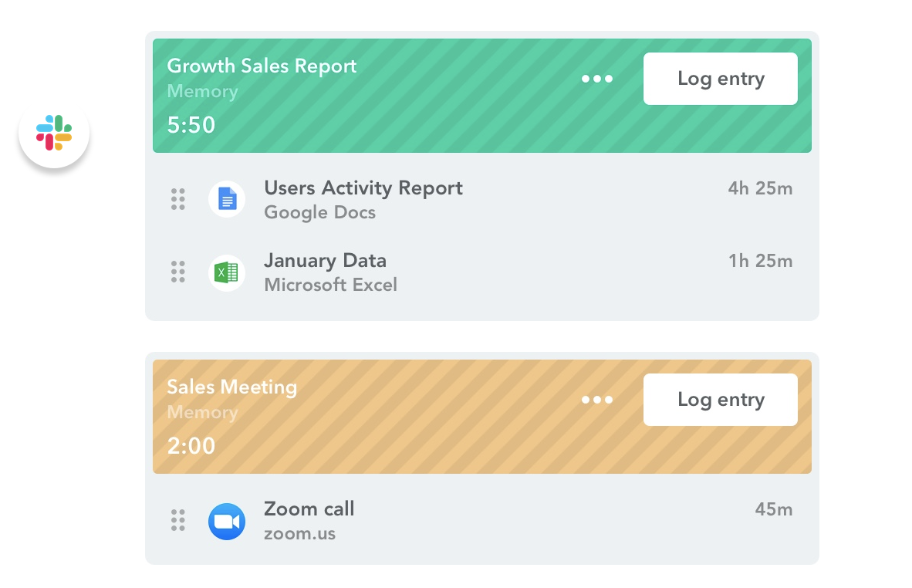Select the Users Activity Report title

pyautogui.click(x=363, y=188)
